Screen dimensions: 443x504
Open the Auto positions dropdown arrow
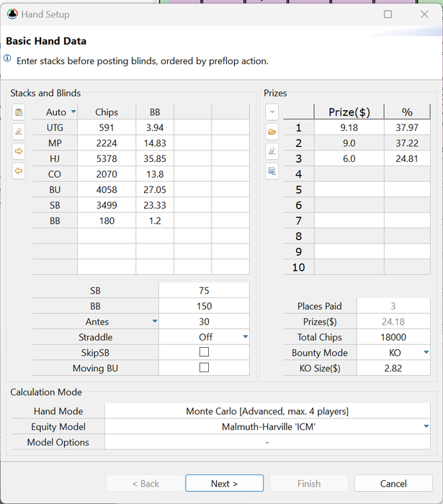73,112
